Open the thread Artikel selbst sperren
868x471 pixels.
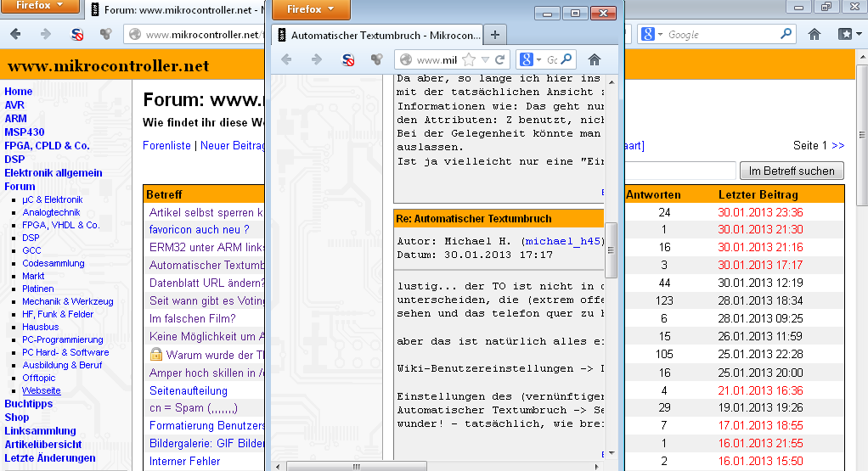pyautogui.click(x=206, y=212)
